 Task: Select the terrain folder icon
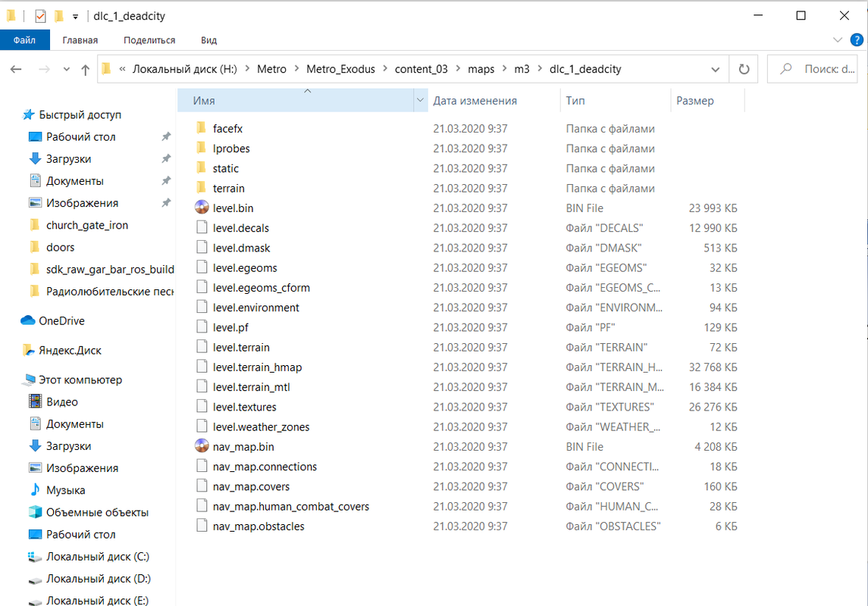coord(202,188)
